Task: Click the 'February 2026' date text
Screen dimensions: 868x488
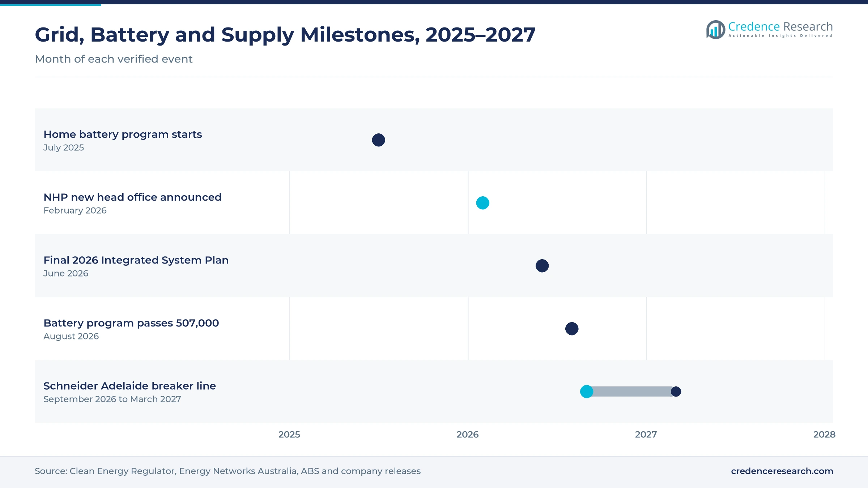Action: coord(75,210)
